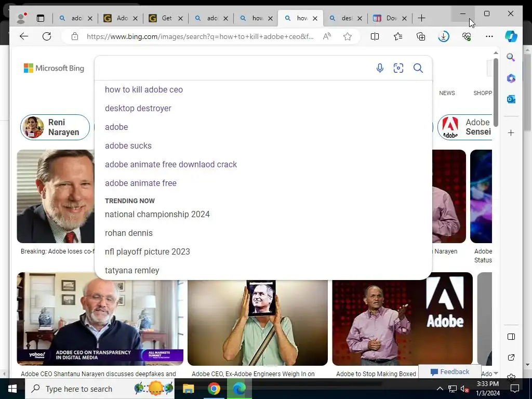The image size is (532, 399).
Task: Choose trending "nfl playoff picture 2023"
Action: coord(147,252)
